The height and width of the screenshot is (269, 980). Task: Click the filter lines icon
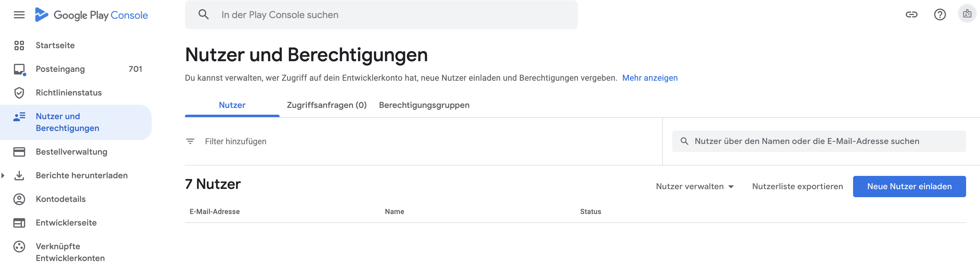[190, 141]
